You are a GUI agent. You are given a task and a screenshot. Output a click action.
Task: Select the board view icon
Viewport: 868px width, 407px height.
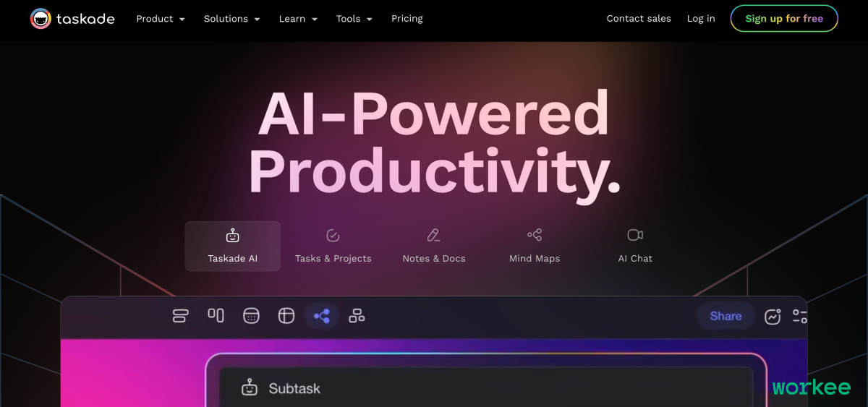pyautogui.click(x=216, y=315)
